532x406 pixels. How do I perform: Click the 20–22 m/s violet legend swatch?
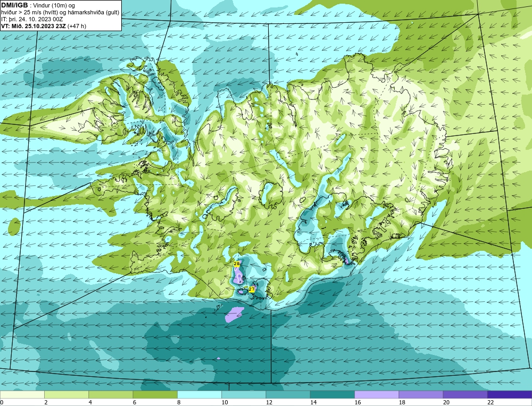465,394
